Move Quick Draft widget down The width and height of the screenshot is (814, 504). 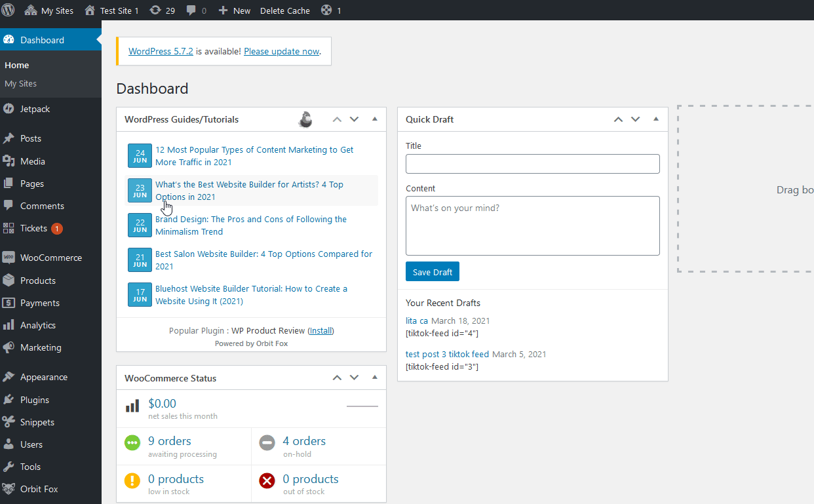[635, 119]
